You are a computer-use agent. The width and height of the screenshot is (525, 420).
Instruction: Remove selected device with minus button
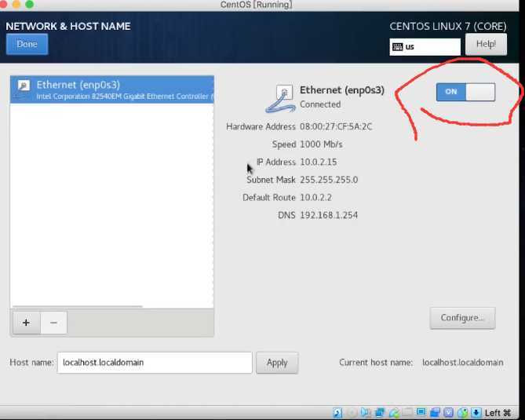point(53,323)
